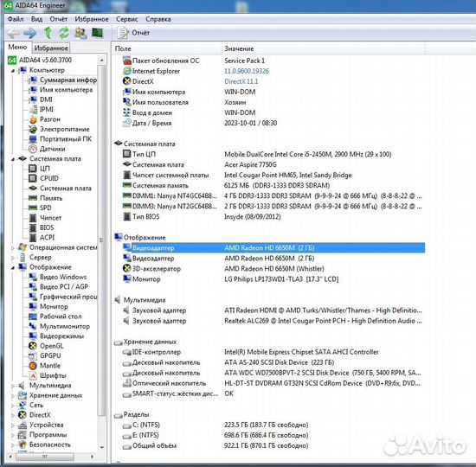Click the ЦП processor icon in tree
Viewport: 476px width, 467px height.
point(33,169)
